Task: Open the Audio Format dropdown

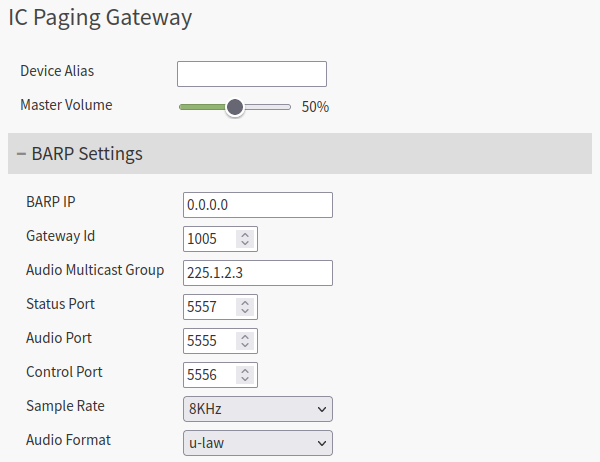Action: pyautogui.click(x=258, y=443)
